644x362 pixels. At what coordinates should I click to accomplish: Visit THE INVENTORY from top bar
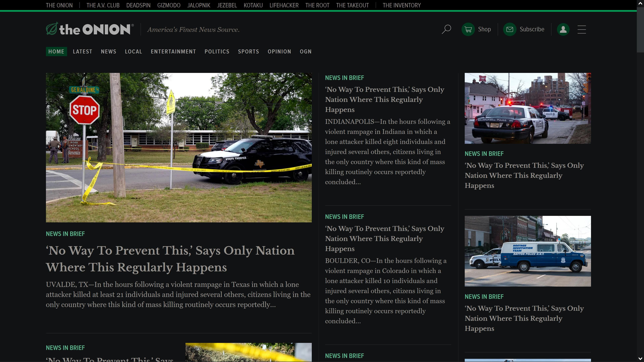401,5
